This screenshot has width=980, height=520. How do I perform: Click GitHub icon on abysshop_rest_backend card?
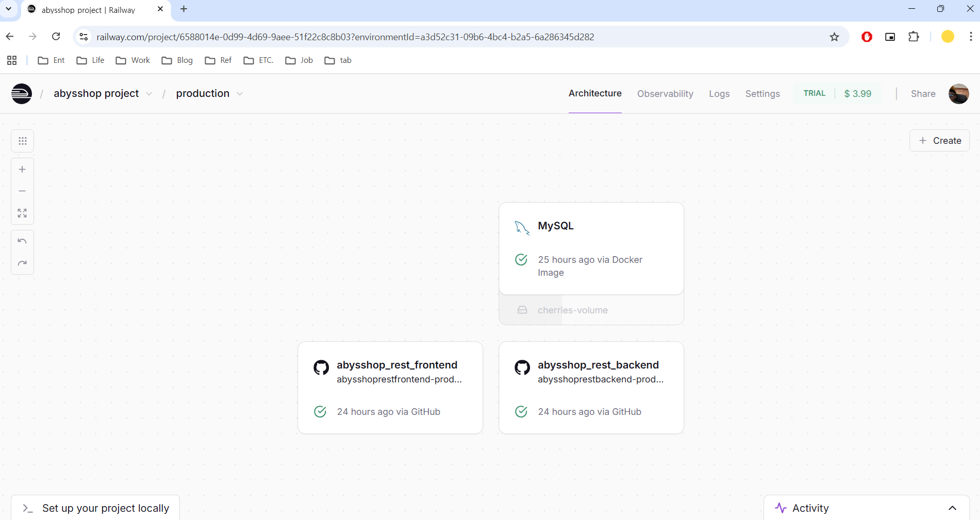tap(522, 367)
